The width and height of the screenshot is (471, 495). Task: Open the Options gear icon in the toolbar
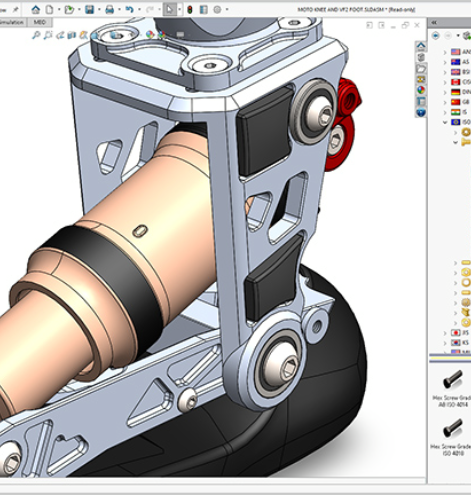(217, 10)
